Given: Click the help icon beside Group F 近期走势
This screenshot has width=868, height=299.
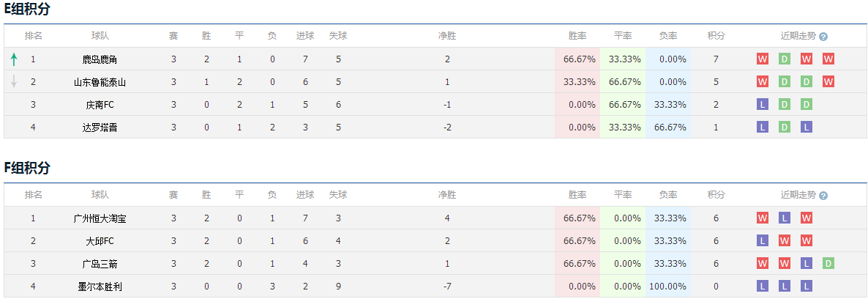Looking at the screenshot, I should click(x=823, y=196).
